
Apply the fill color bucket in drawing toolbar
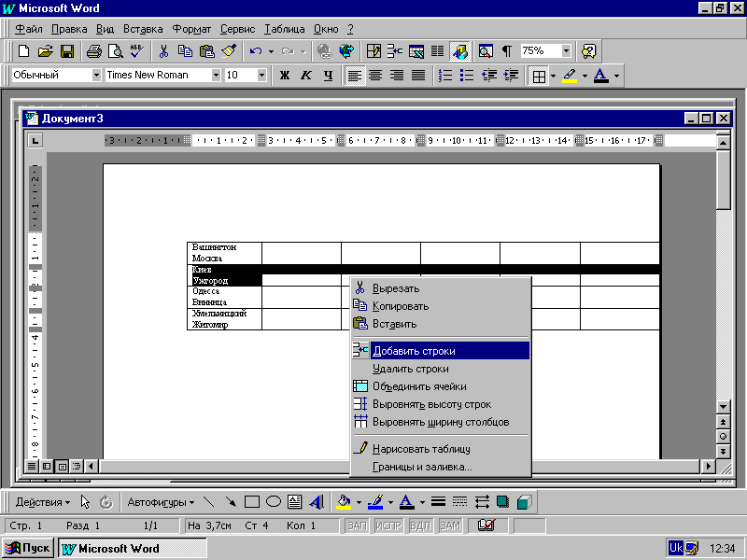tap(344, 502)
